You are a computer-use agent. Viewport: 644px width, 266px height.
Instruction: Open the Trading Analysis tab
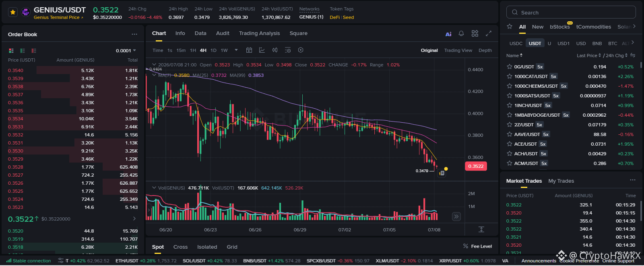259,33
